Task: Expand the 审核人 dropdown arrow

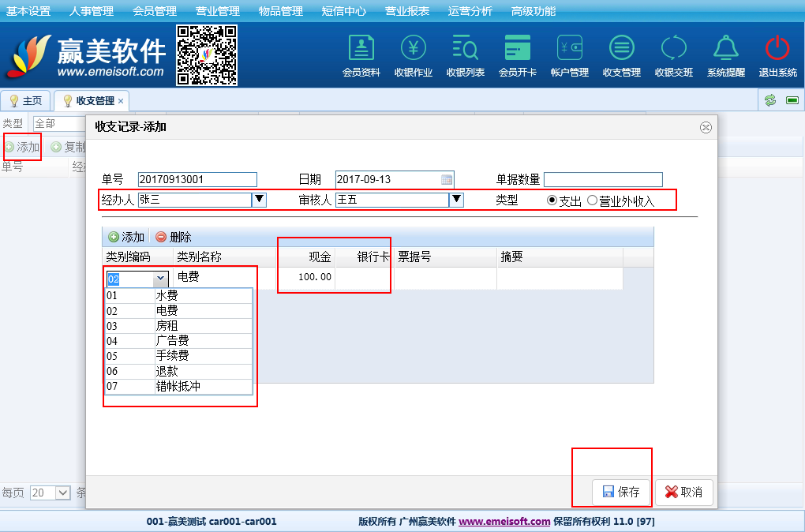Action: [456, 200]
